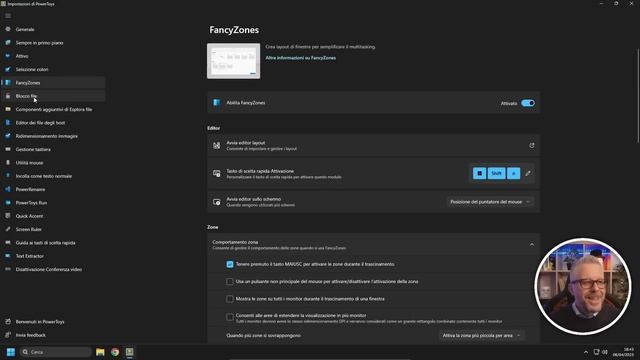Viewport: 640px width, 360px height.
Task: Open Altre informazioni su FancyZones link
Action: (301, 58)
